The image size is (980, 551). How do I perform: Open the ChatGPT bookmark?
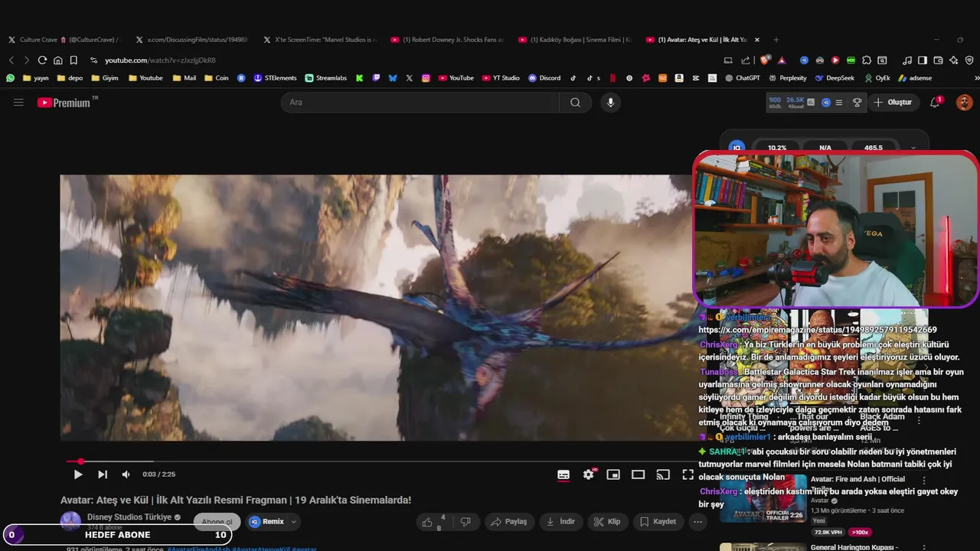(741, 78)
